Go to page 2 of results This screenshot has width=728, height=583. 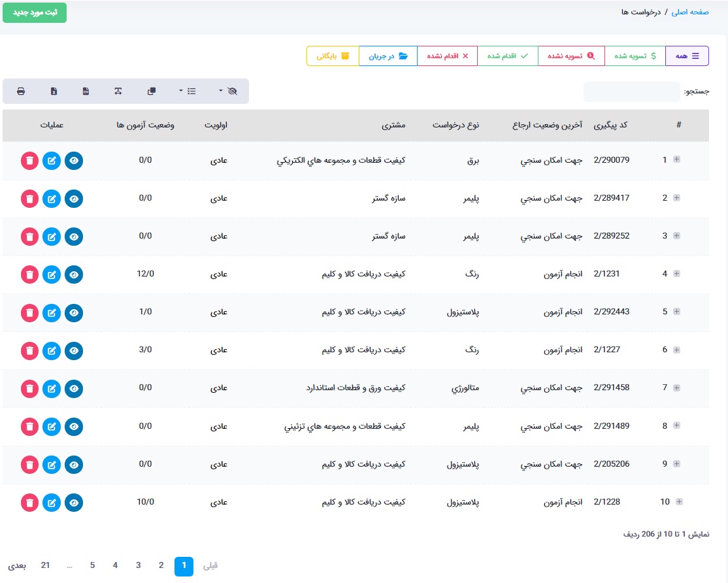tap(161, 565)
